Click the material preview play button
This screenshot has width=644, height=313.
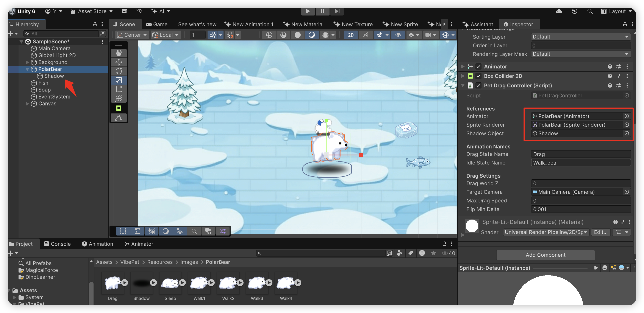596,268
